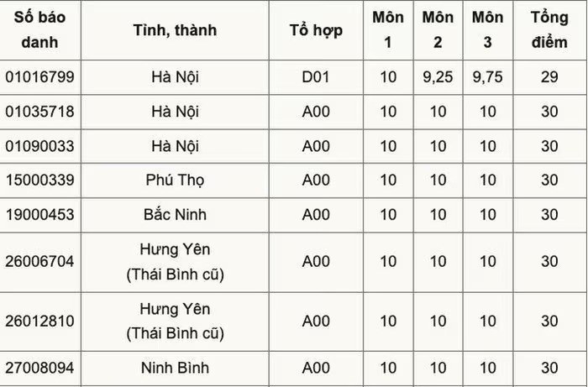Select candidate number 26012810
Screen dimensions: 588x387
(39, 321)
